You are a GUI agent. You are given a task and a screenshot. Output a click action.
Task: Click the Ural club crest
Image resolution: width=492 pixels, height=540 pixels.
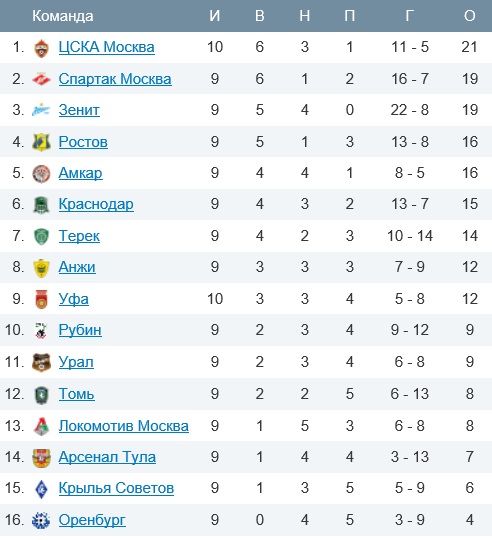[x=41, y=362]
